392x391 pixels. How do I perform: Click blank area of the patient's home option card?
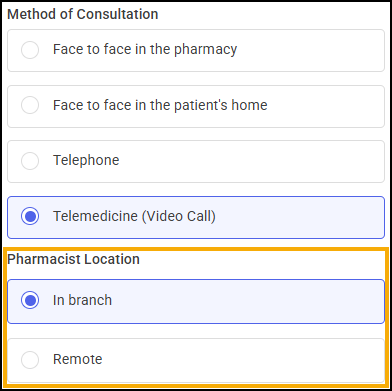[325, 106]
